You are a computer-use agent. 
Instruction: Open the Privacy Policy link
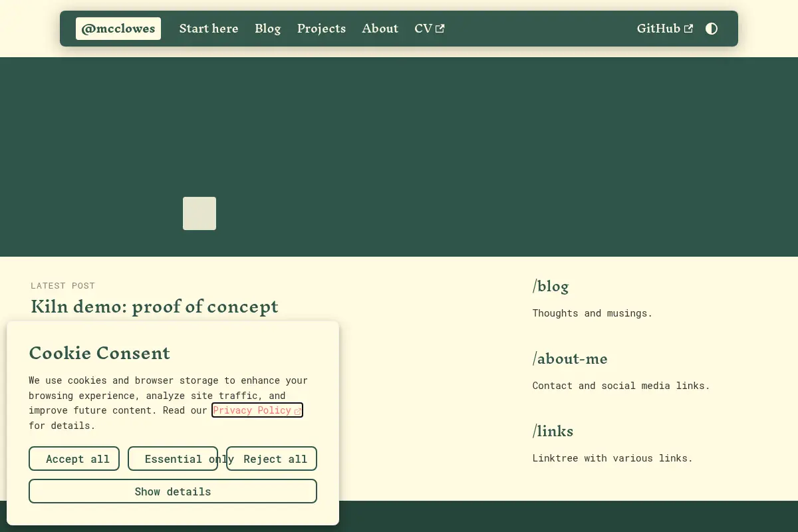tap(257, 410)
